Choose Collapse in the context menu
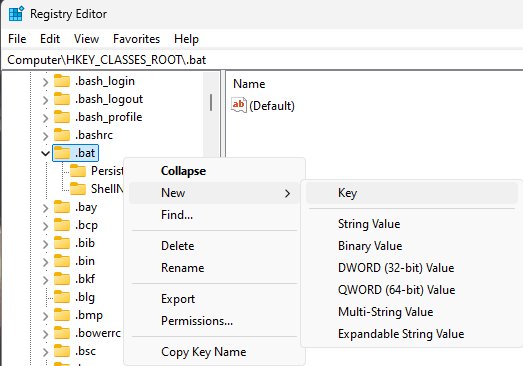 (x=214, y=171)
